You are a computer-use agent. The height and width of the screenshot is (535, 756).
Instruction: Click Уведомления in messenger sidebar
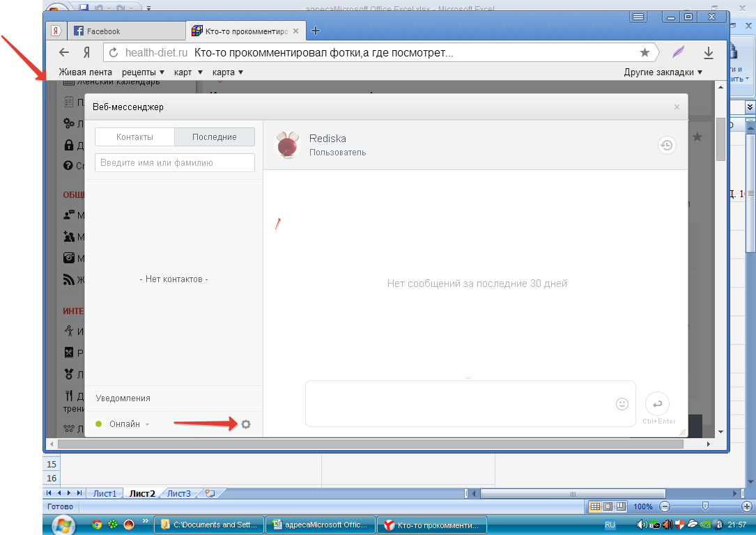(x=123, y=398)
